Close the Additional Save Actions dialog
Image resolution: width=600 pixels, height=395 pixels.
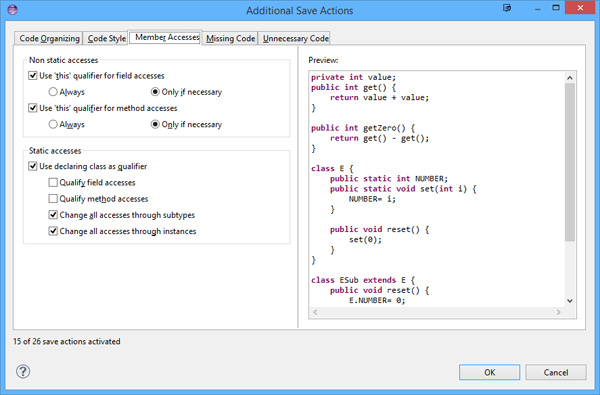tap(580, 8)
